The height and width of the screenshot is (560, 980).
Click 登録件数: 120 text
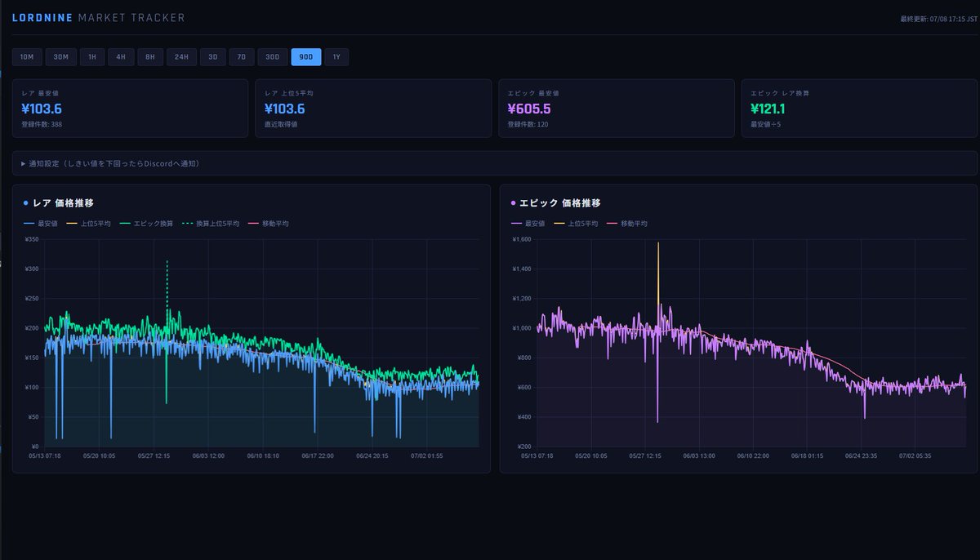(528, 125)
